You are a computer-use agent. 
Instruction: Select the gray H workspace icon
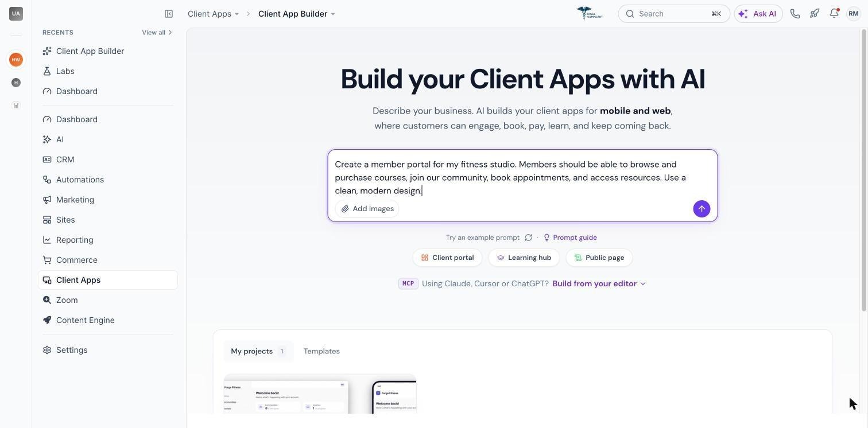[x=16, y=83]
